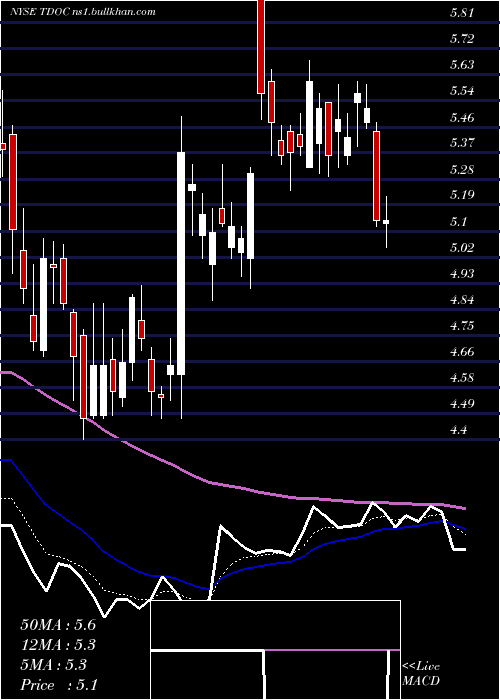Click the 12MA : 5.3 readout
Viewport: 500px width, 700px height.
pos(58,645)
